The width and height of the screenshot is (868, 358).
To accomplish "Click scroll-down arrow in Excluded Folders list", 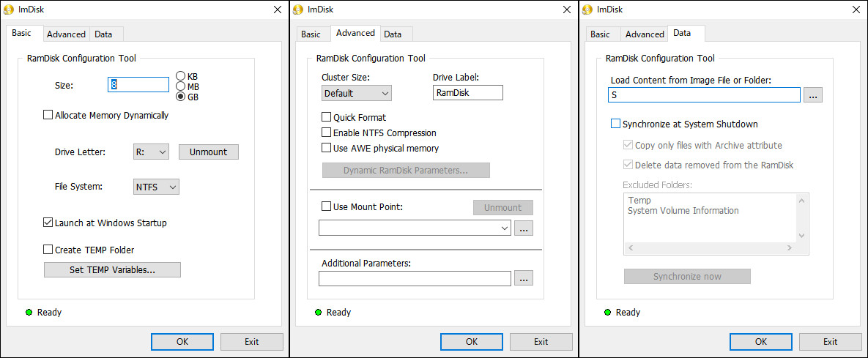I will coord(801,236).
